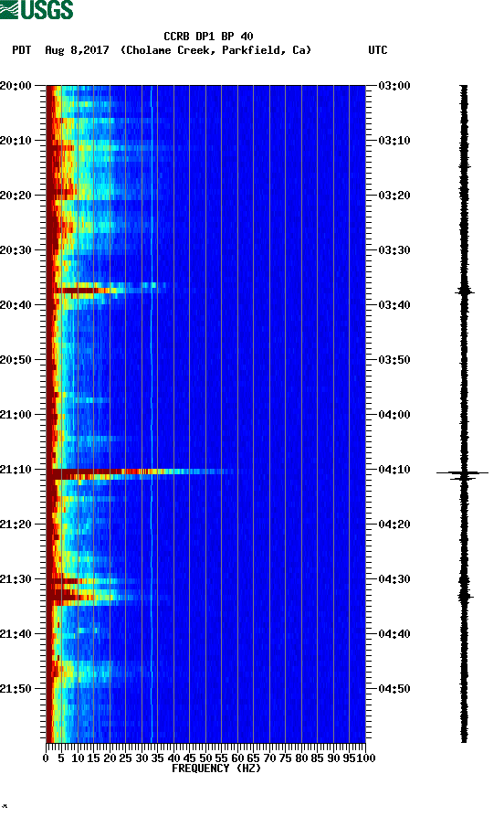Click the 21:00 PDT time label

[x=16, y=415]
